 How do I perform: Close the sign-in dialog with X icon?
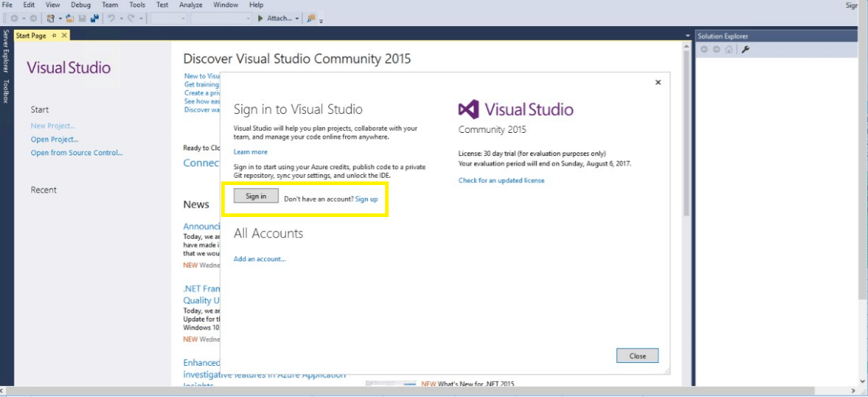658,83
